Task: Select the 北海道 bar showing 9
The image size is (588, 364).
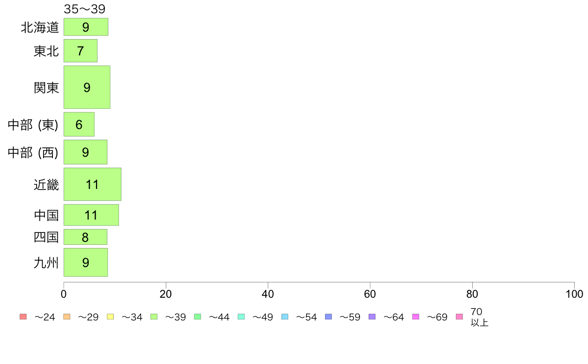Action: [86, 27]
